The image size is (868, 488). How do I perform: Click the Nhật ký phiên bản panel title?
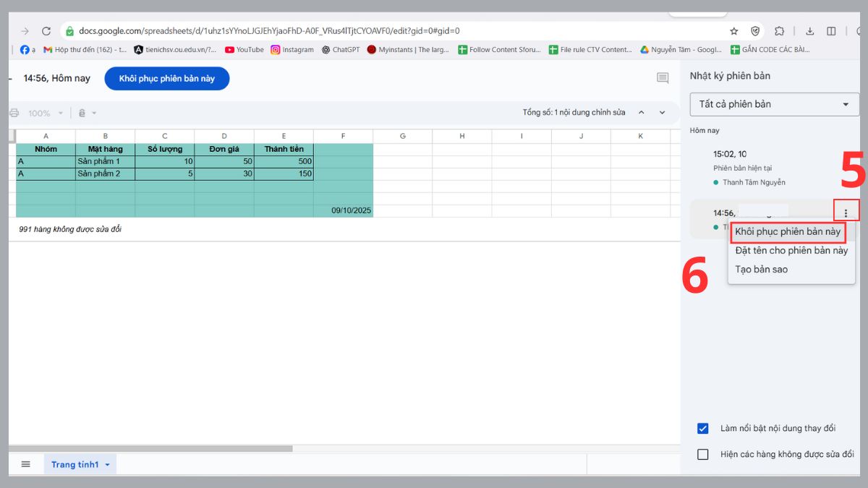coord(730,76)
